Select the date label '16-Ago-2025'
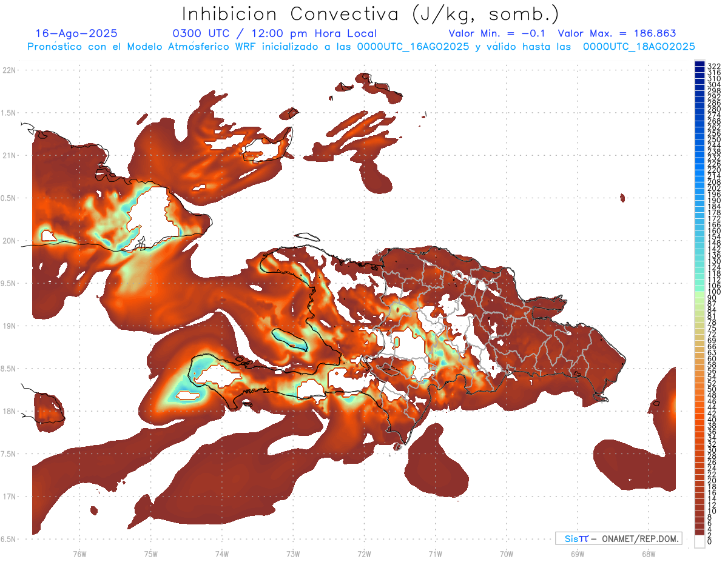Viewport: 728px width, 562px height. (x=76, y=34)
